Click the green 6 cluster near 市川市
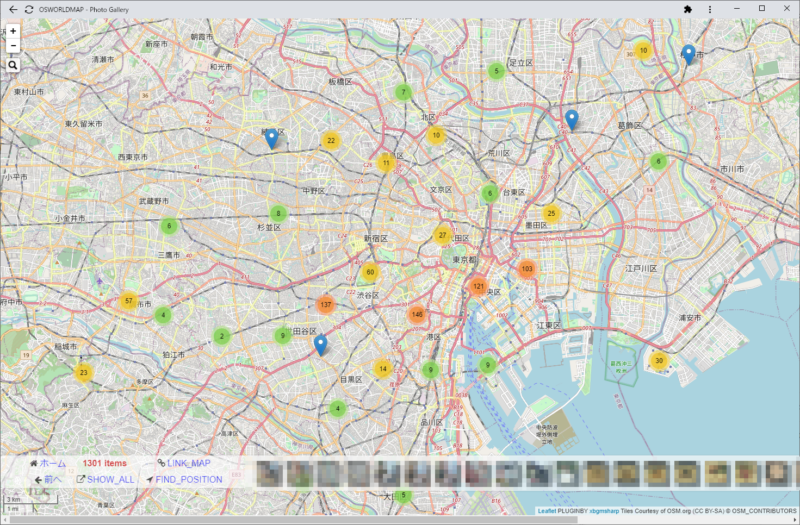 coord(658,161)
